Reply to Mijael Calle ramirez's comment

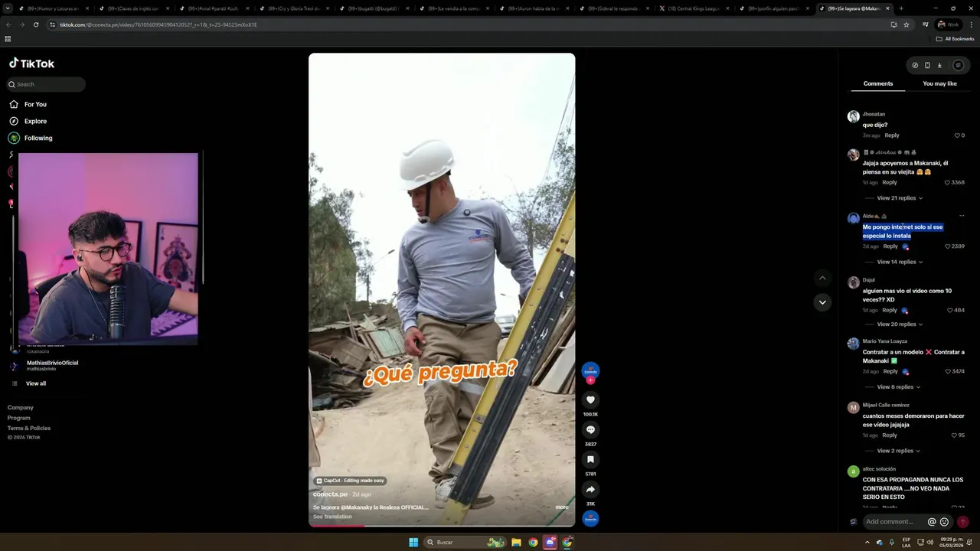point(890,435)
